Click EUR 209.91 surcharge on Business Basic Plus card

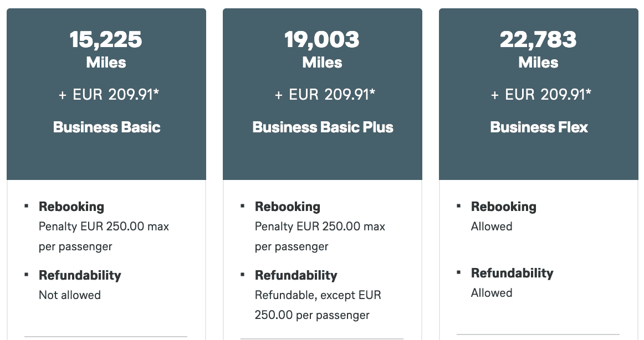coord(325,95)
